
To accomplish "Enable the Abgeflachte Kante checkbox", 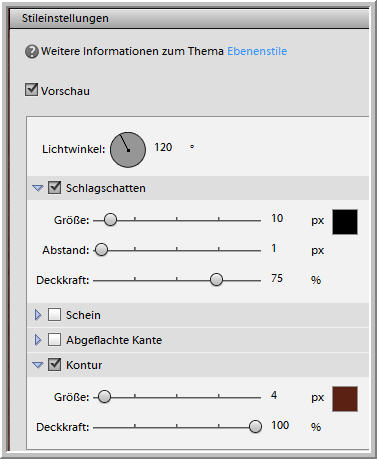I will pos(54,340).
